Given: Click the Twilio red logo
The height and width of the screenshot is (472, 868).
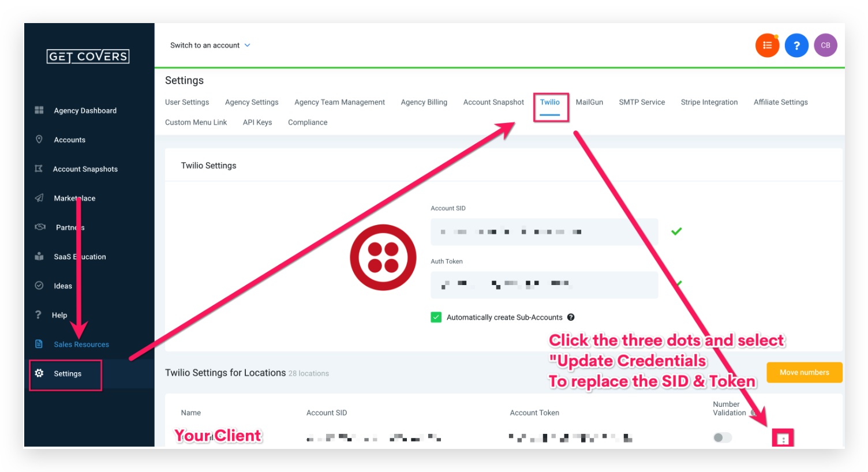Looking at the screenshot, I should pyautogui.click(x=383, y=257).
